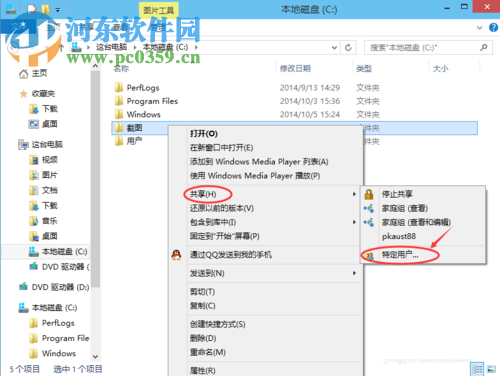Screen dimensions: 500x376
Task: Click the refresh button beside the address bar
Action: pyautogui.click(x=348, y=48)
